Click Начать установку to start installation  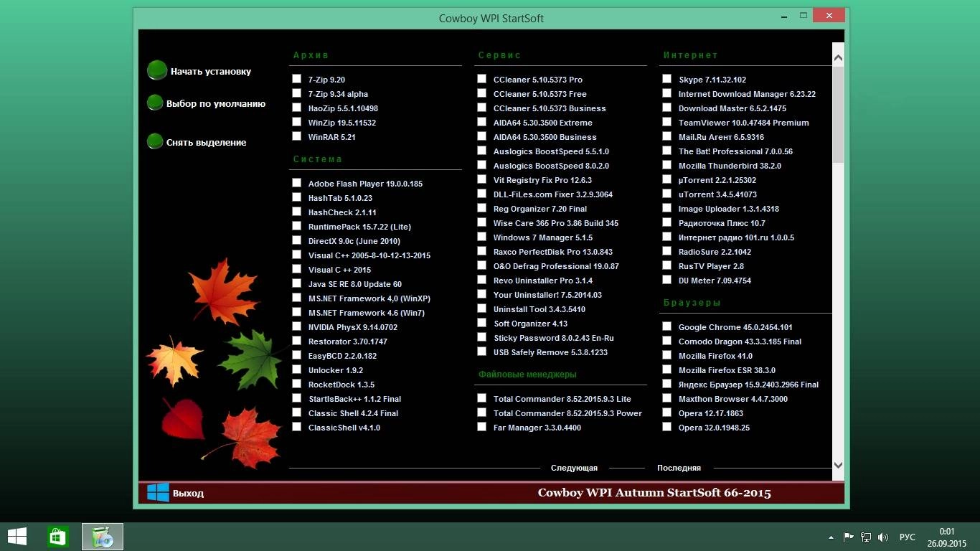(x=211, y=72)
